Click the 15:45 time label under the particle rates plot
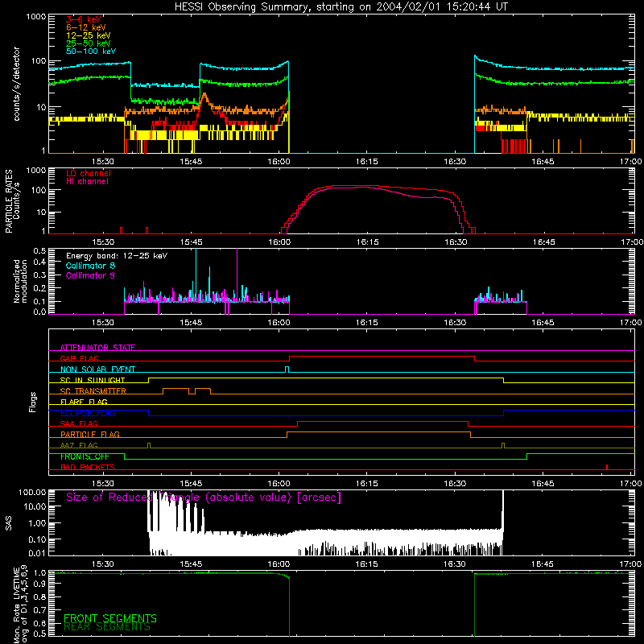The image size is (644, 644). pos(191,242)
